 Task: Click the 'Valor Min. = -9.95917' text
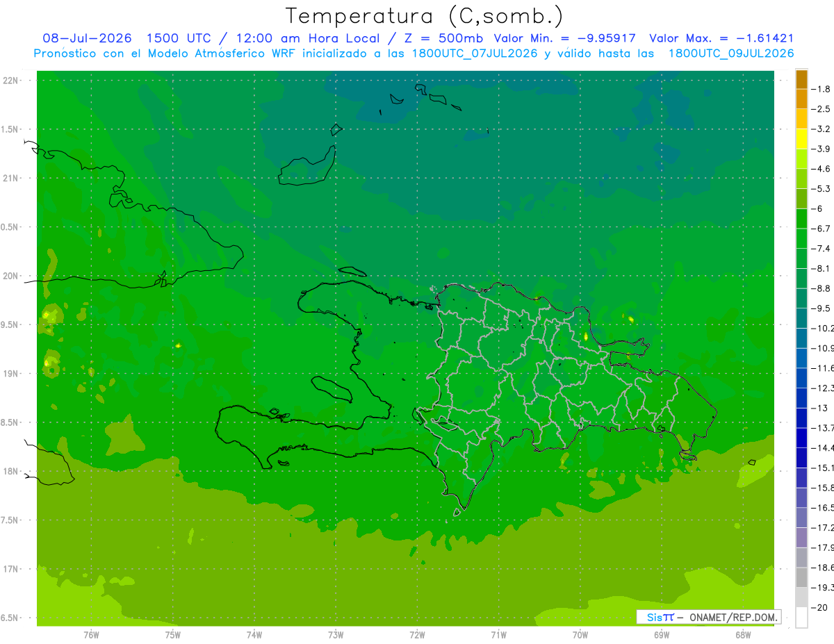pyautogui.click(x=564, y=38)
